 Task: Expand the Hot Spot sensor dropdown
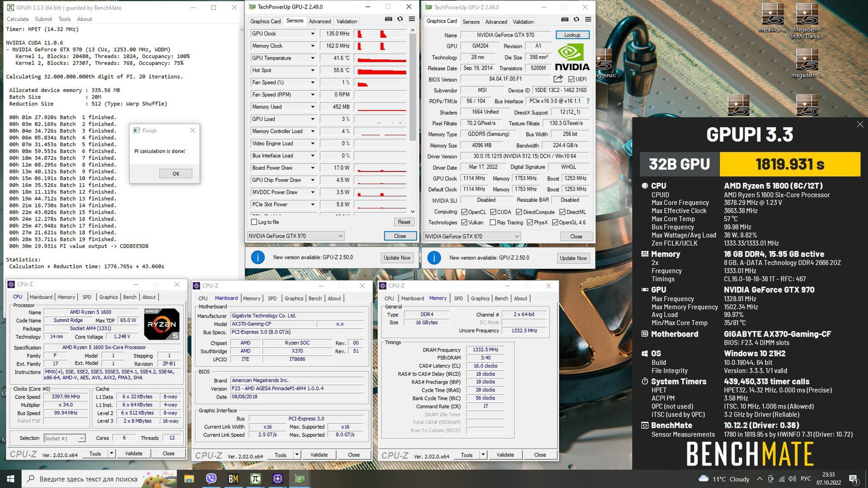[312, 70]
